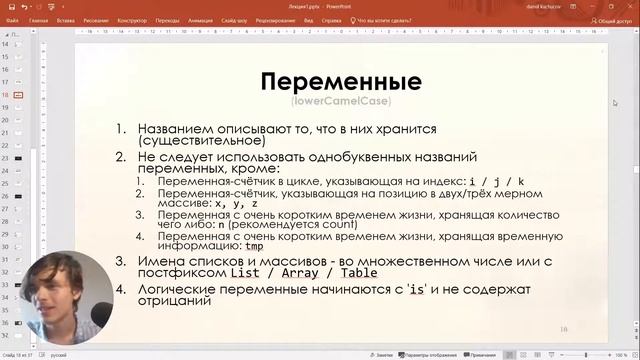The image size is (640, 360).
Task: Open the Undo history dropdown arrow
Action: coord(31,7)
